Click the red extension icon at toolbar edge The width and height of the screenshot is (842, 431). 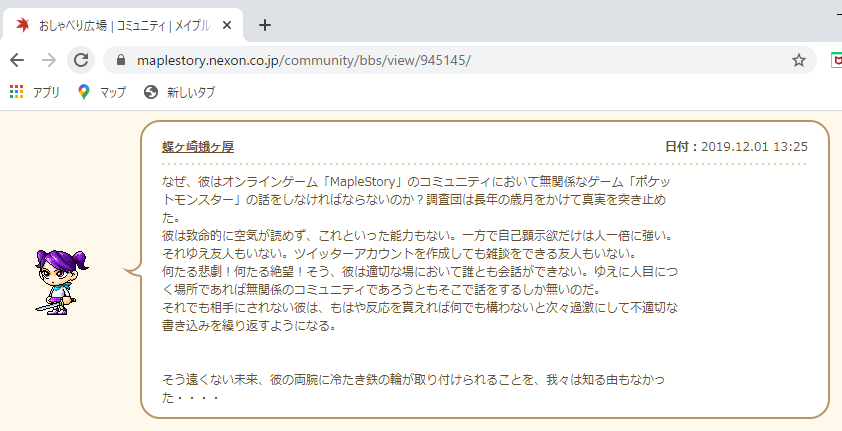[837, 60]
